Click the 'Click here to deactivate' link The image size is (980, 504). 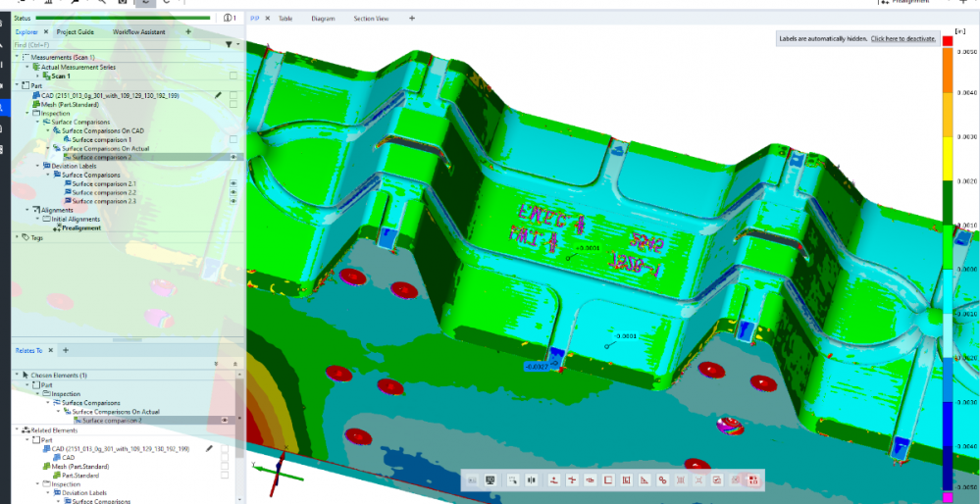pyautogui.click(x=903, y=38)
